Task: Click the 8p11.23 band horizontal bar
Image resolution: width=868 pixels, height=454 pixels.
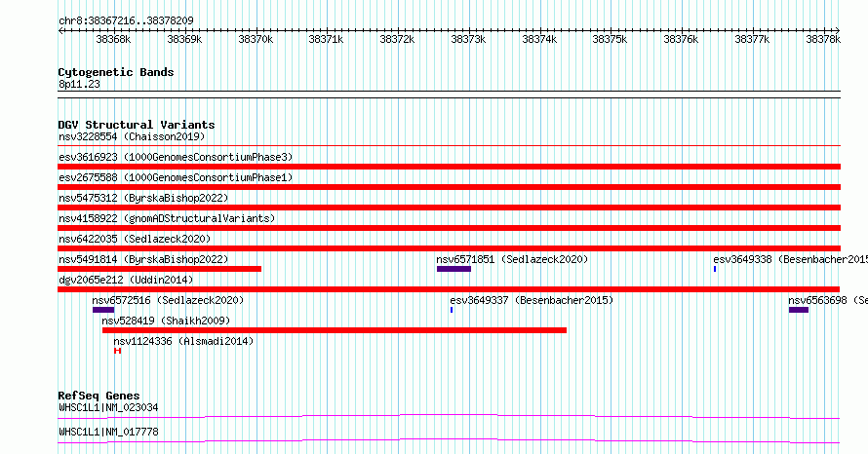Action: [449, 95]
